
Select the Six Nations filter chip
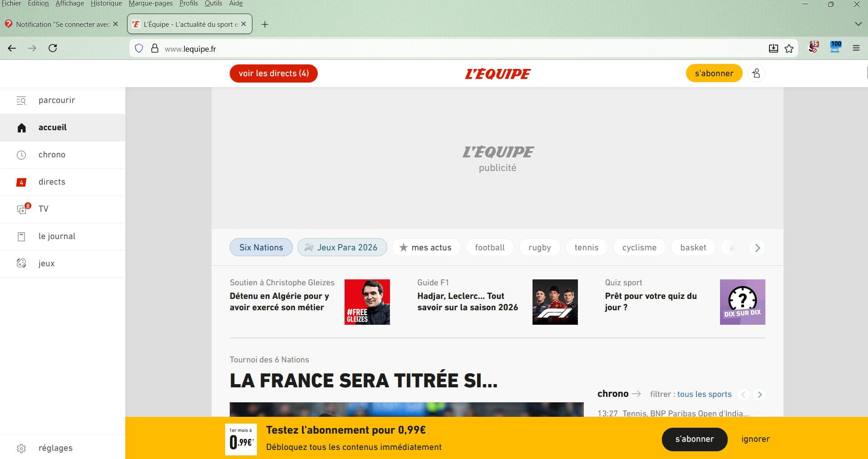pos(261,248)
